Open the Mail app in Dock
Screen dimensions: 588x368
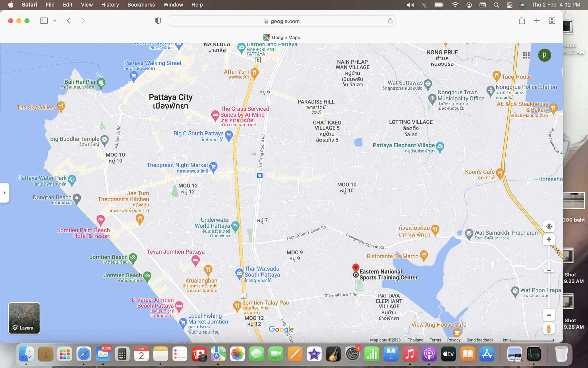(103, 354)
